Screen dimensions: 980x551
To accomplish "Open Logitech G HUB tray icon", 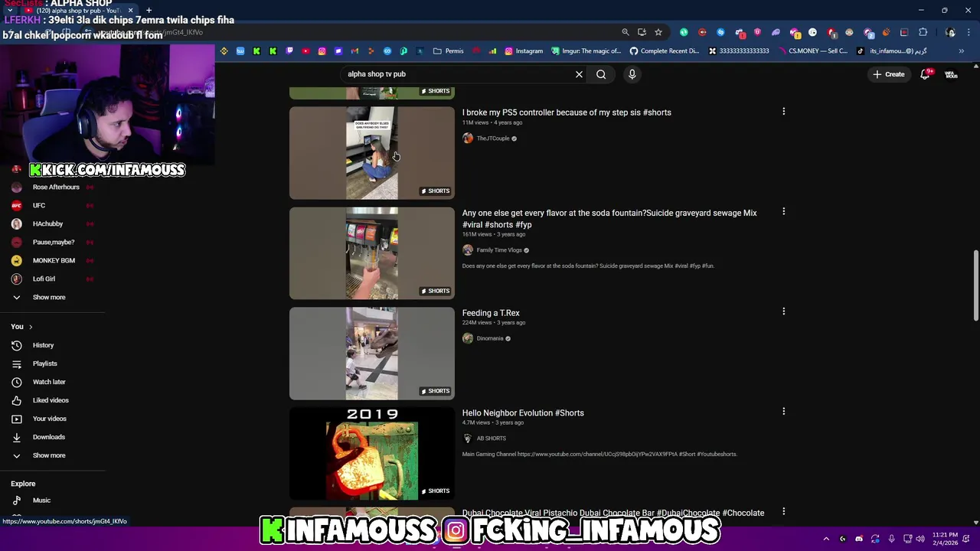I will click(x=842, y=539).
